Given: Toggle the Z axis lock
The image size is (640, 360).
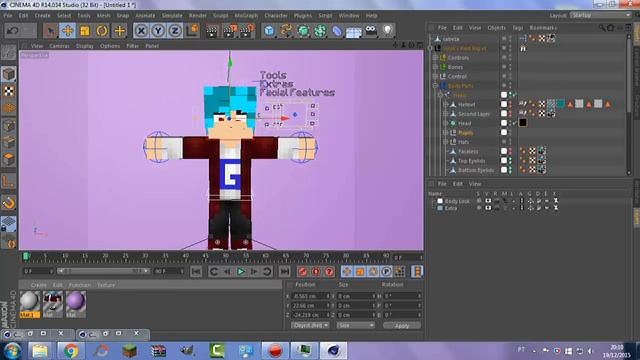Looking at the screenshot, I should click(176, 31).
